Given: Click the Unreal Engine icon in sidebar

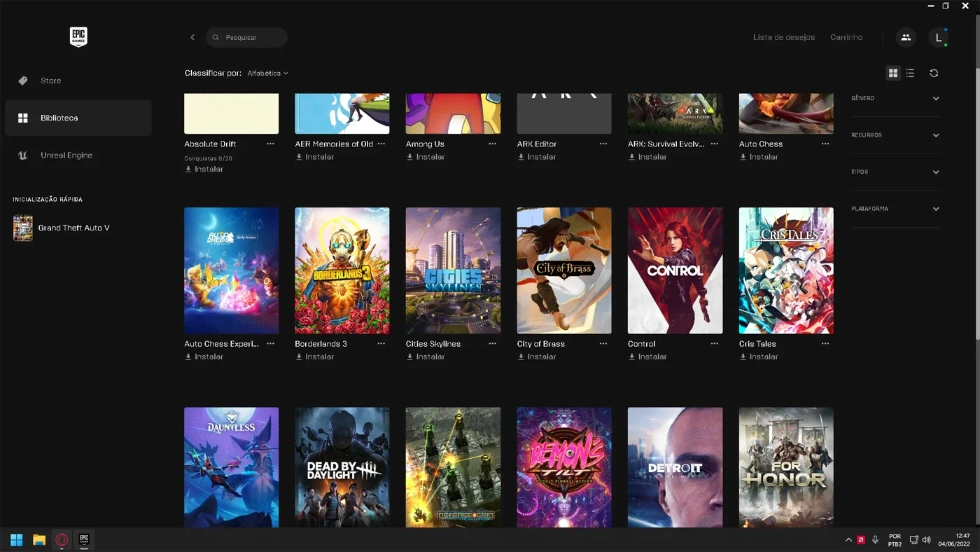Looking at the screenshot, I should (x=23, y=156).
